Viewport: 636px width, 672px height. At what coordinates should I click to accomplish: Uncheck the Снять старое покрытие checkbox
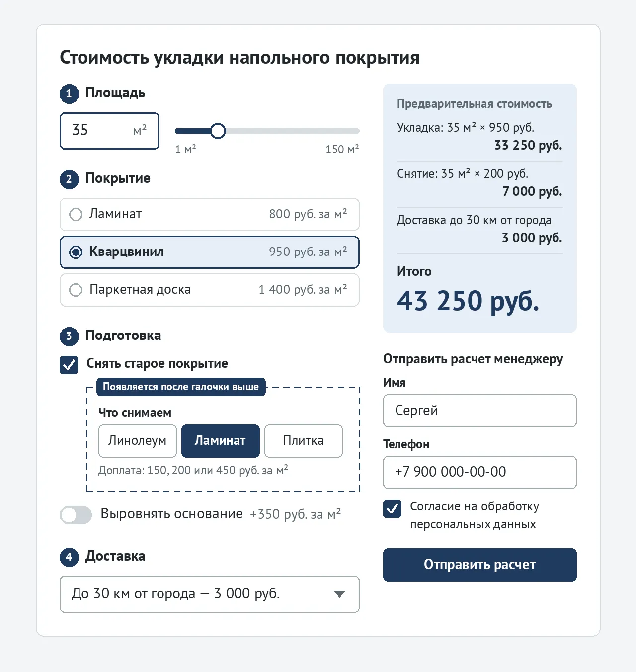69,365
